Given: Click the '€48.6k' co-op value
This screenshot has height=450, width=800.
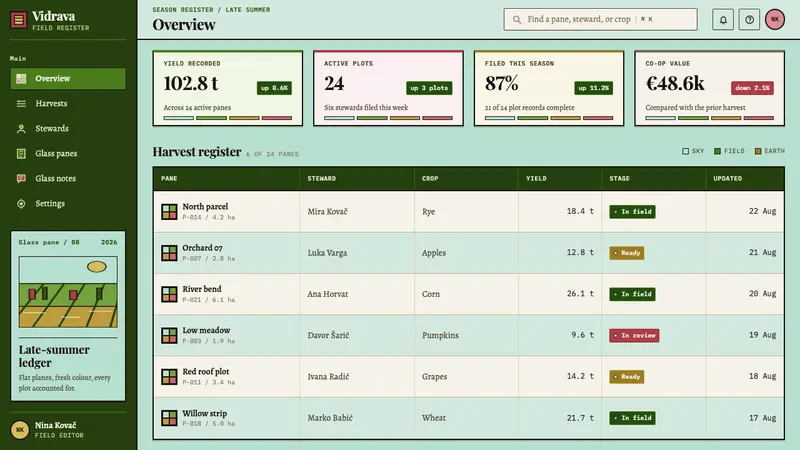Looking at the screenshot, I should (674, 83).
